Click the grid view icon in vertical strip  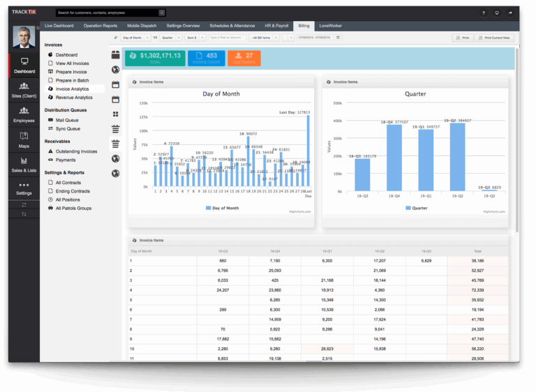[115, 114]
